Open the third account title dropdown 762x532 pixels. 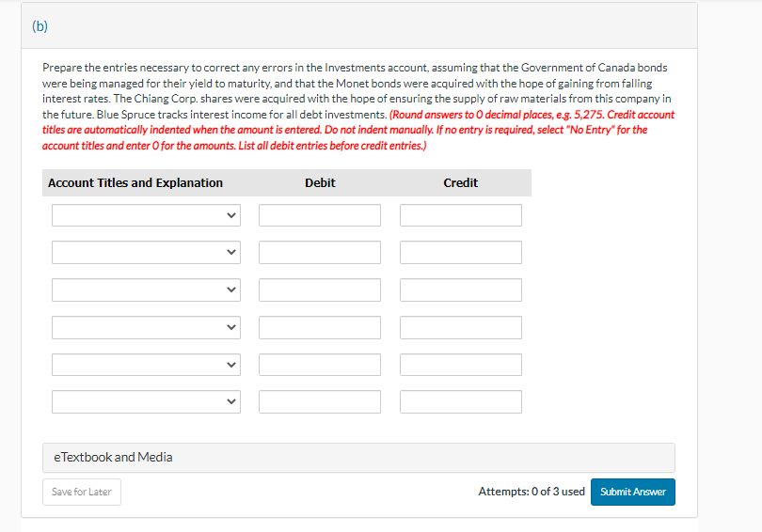pos(146,289)
